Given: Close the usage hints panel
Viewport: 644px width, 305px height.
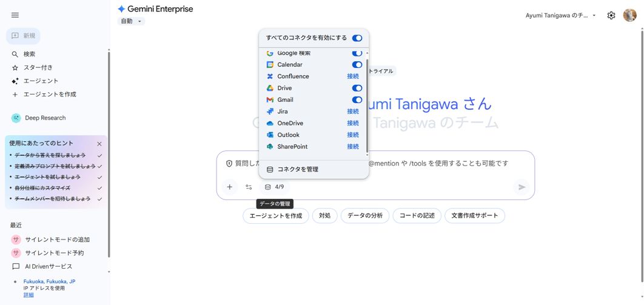Looking at the screenshot, I should [99, 144].
